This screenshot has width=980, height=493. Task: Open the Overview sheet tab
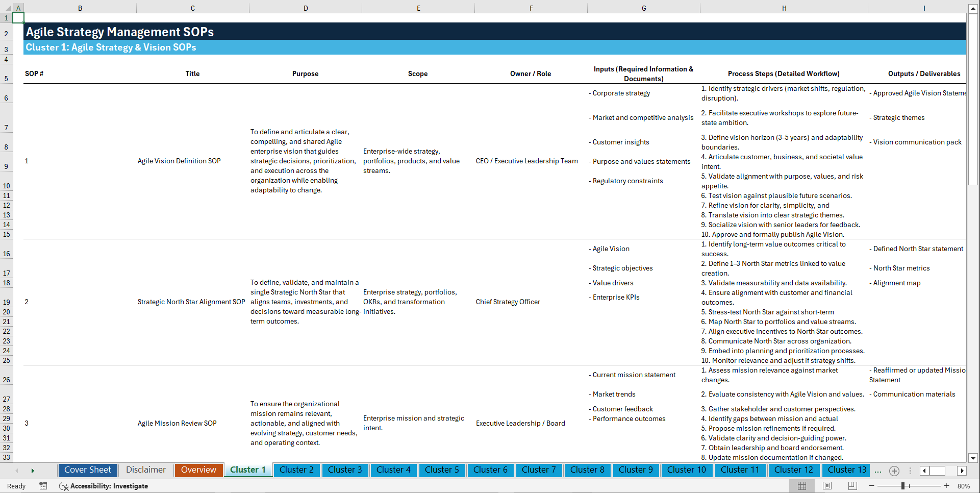pyautogui.click(x=198, y=470)
